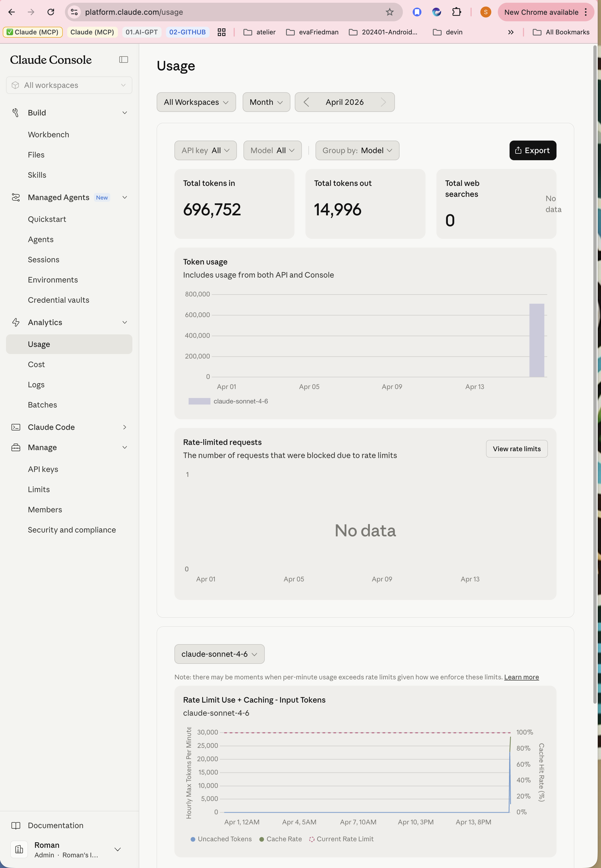This screenshot has width=601, height=868.
Task: Click the address bar URL field
Action: pyautogui.click(x=233, y=12)
